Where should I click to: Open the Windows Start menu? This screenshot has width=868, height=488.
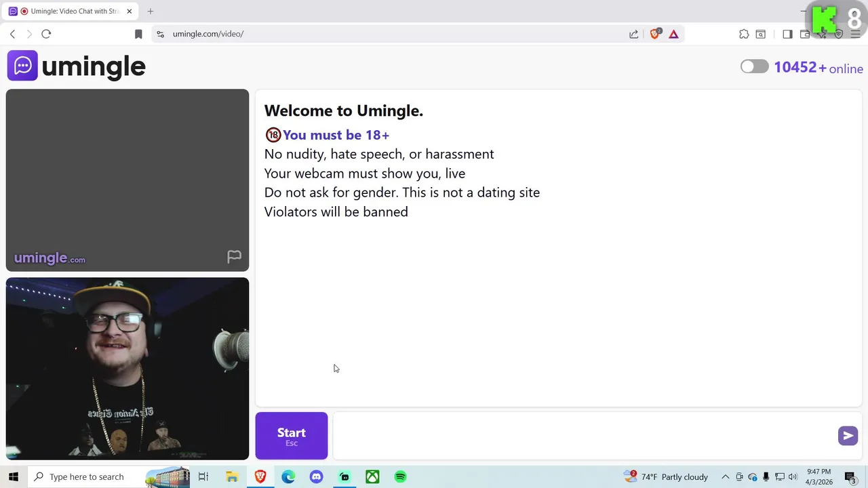pos(14,476)
